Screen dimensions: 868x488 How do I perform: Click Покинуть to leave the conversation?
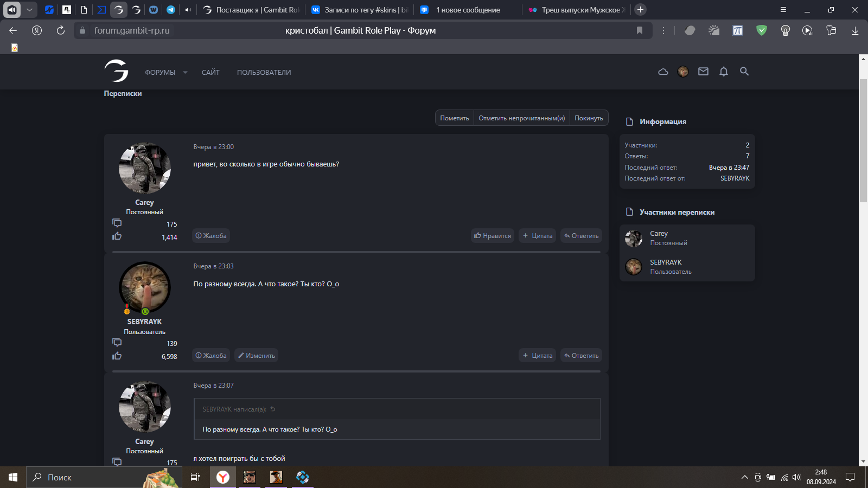(589, 118)
